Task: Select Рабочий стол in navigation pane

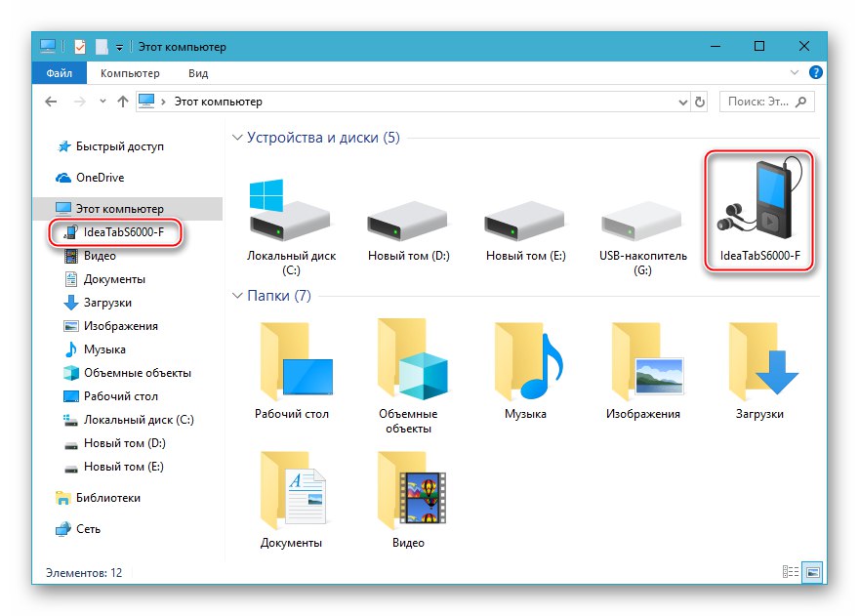Action: [x=111, y=396]
